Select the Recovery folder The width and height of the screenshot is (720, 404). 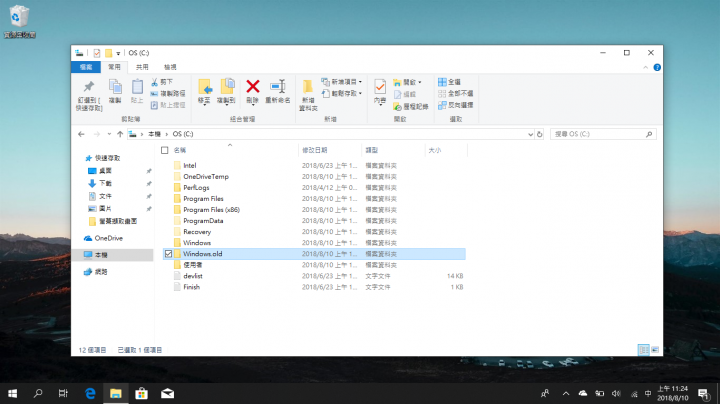(197, 232)
